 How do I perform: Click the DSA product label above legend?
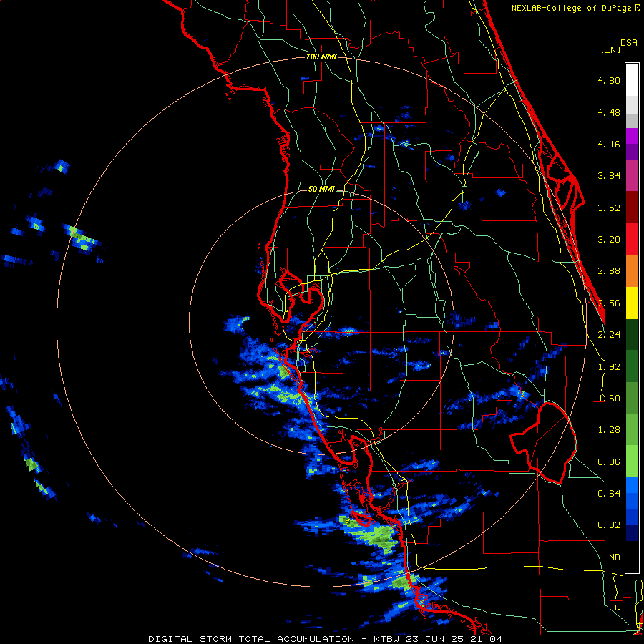tap(629, 43)
